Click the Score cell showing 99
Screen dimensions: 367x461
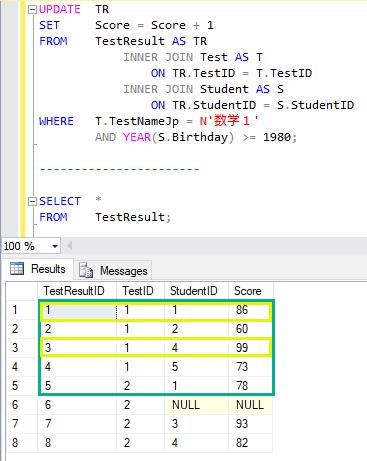coord(250,348)
